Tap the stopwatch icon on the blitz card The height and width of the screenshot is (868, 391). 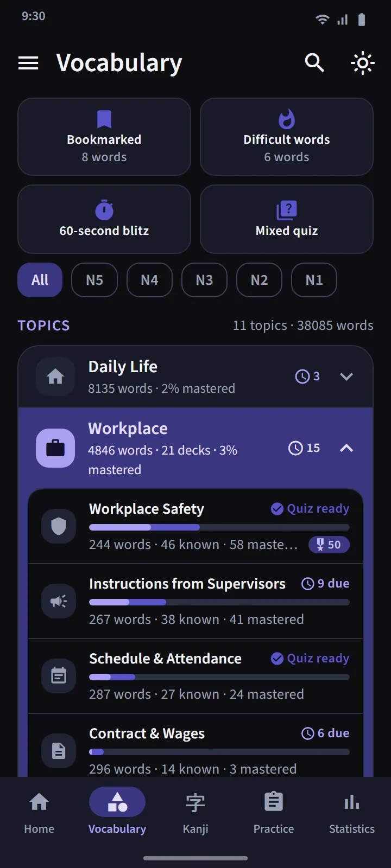click(x=104, y=210)
